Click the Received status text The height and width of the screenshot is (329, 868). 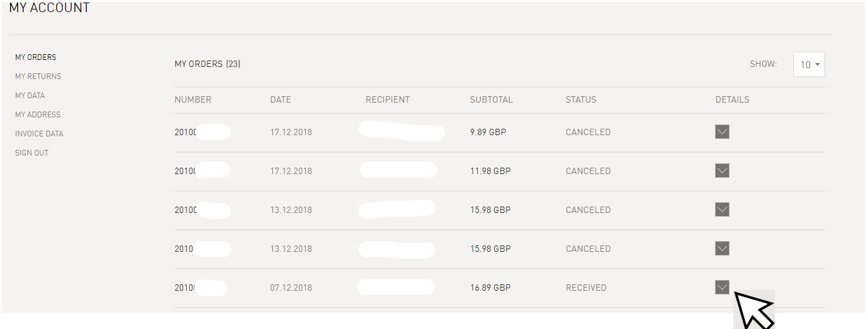point(586,288)
